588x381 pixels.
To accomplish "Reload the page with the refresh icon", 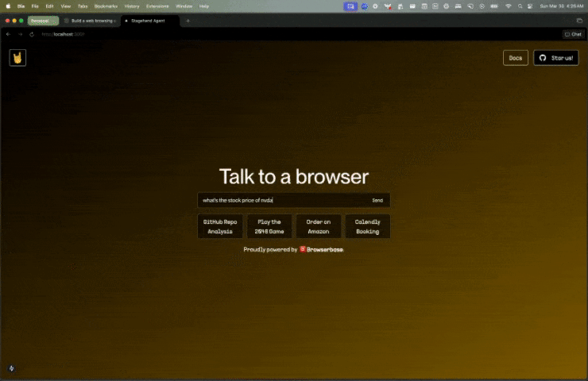I will pyautogui.click(x=32, y=34).
